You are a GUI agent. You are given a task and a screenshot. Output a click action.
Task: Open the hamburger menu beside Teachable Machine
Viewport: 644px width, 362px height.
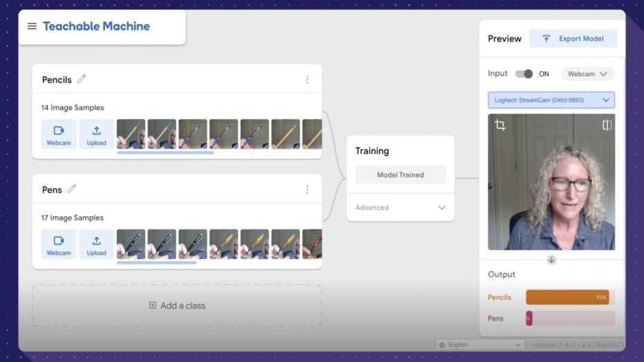coord(32,26)
